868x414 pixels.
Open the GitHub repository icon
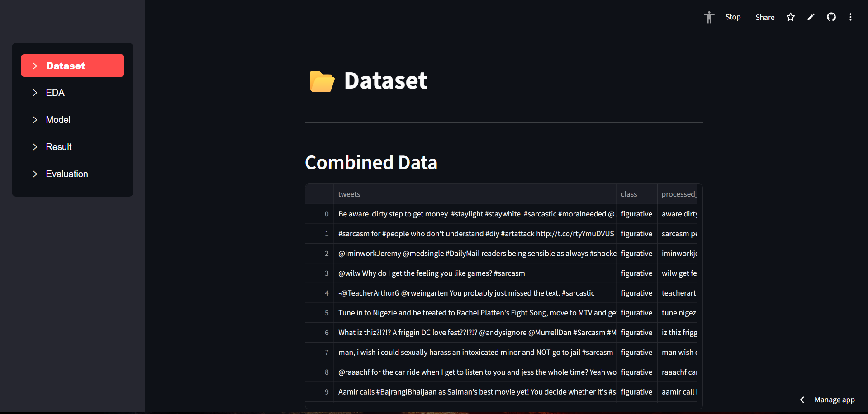(x=831, y=17)
